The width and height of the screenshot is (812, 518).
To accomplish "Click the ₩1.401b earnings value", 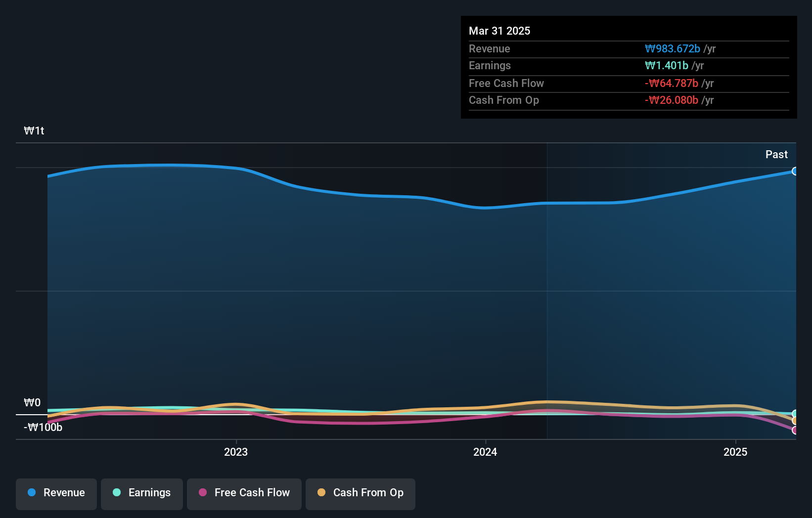I will 667,65.
